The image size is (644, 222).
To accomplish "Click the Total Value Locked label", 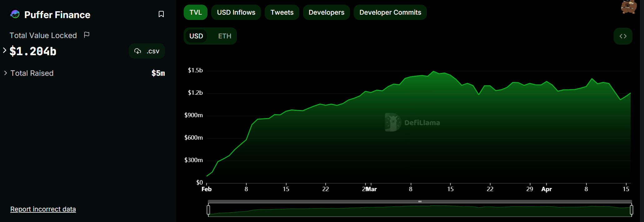I will (x=43, y=36).
